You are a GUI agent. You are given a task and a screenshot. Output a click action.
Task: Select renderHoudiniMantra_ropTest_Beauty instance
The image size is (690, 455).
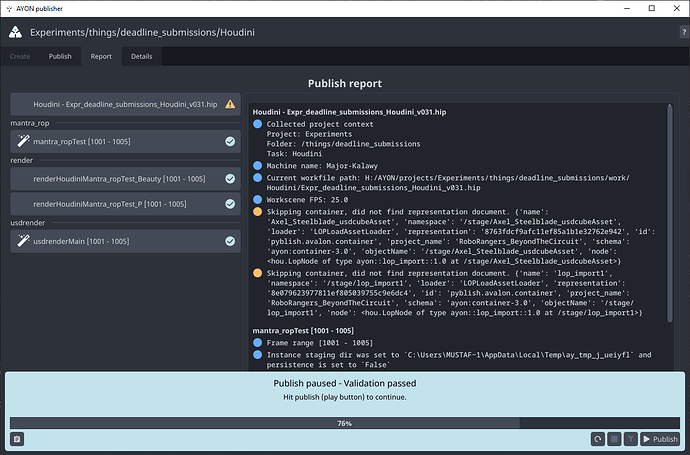click(x=125, y=179)
